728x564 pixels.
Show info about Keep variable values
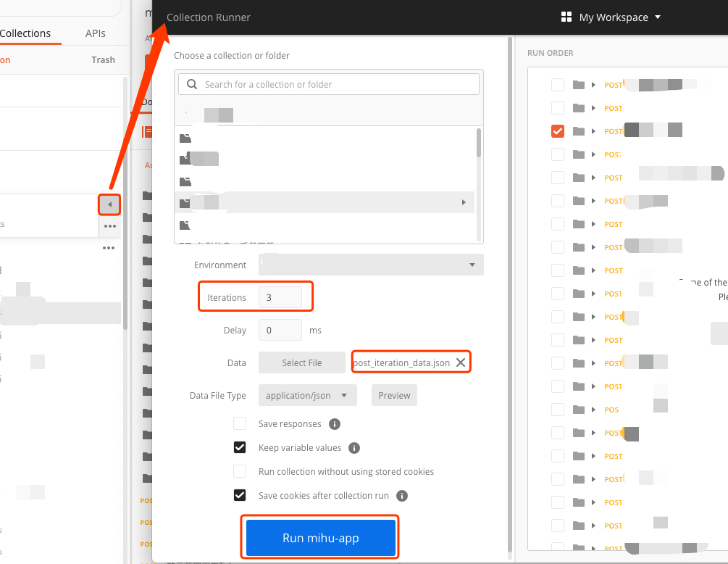pyautogui.click(x=353, y=448)
